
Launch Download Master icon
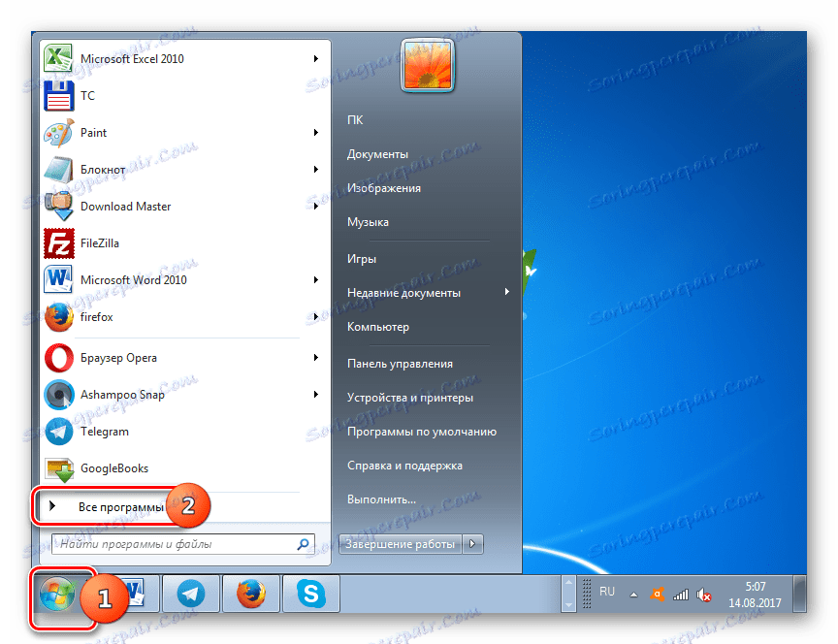click(x=58, y=207)
